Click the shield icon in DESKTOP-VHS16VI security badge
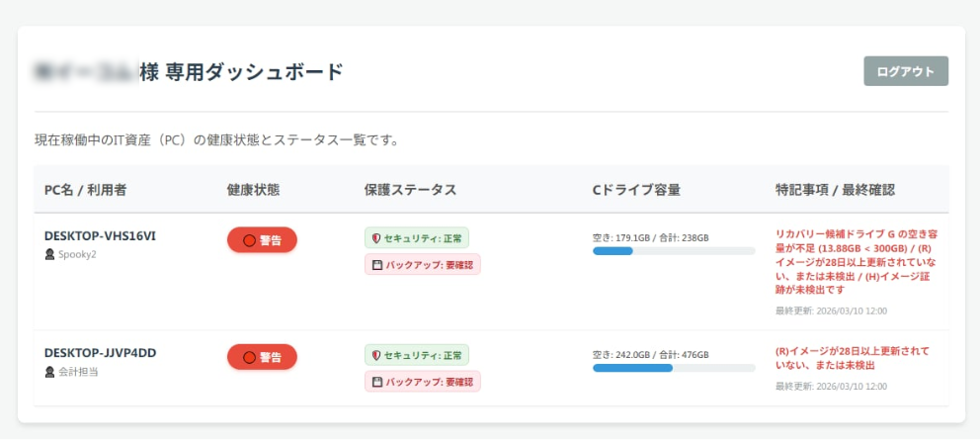Image resolution: width=980 pixels, height=445 pixels. click(375, 238)
